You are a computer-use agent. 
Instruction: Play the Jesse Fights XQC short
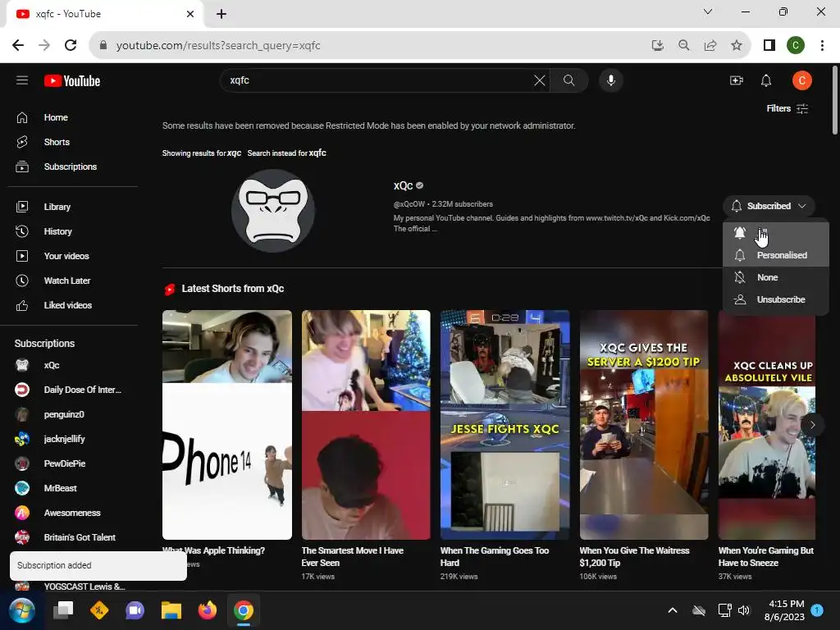click(504, 425)
